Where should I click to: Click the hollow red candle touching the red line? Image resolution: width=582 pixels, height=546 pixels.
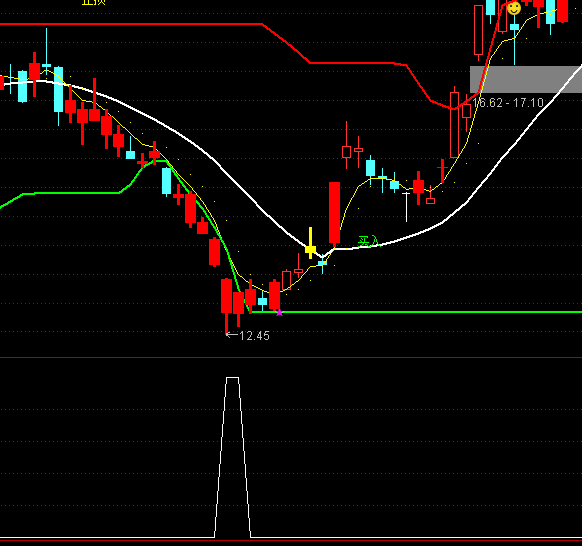[454, 125]
